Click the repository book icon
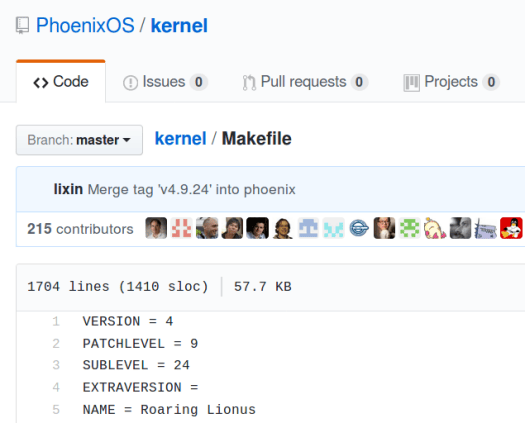The height and width of the screenshot is (423, 525). (x=22, y=26)
